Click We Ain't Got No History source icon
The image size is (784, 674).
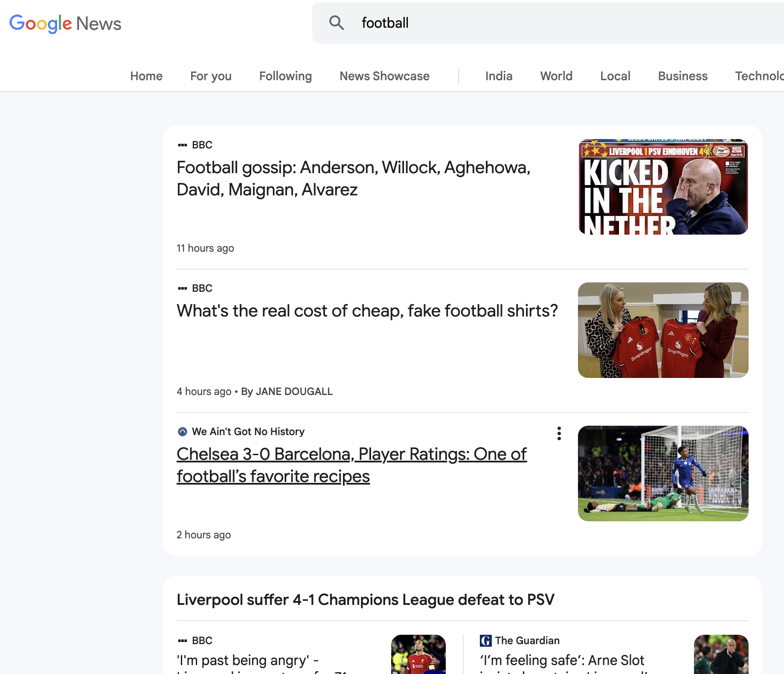tap(183, 432)
